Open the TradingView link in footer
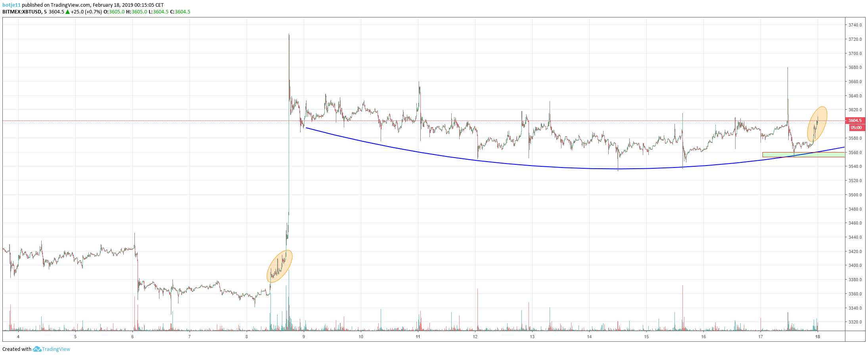 56,349
